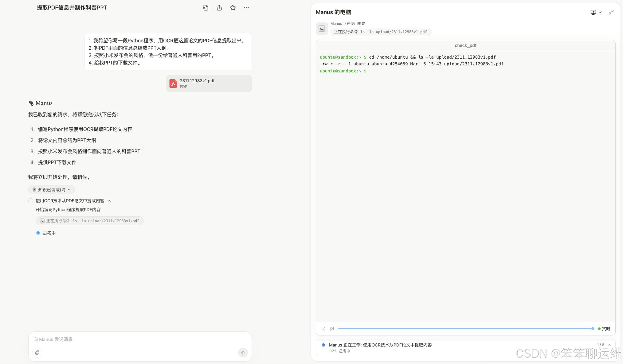623x364 pixels.
Task: Collapse the Manus computer panel
Action: (611, 12)
